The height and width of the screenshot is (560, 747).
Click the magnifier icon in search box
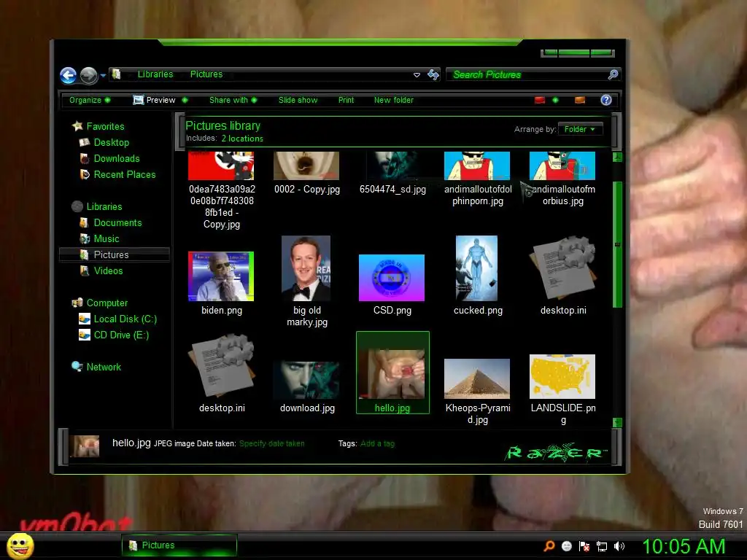pos(613,74)
